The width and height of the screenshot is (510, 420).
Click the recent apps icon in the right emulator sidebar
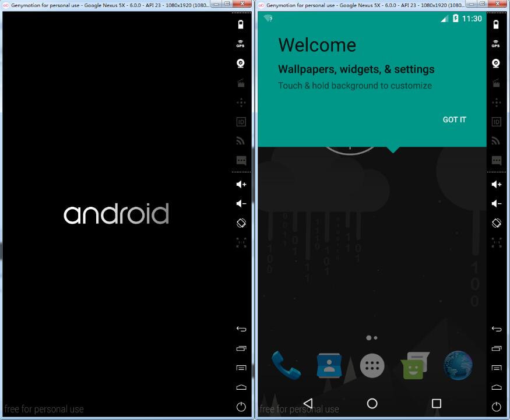point(497,348)
